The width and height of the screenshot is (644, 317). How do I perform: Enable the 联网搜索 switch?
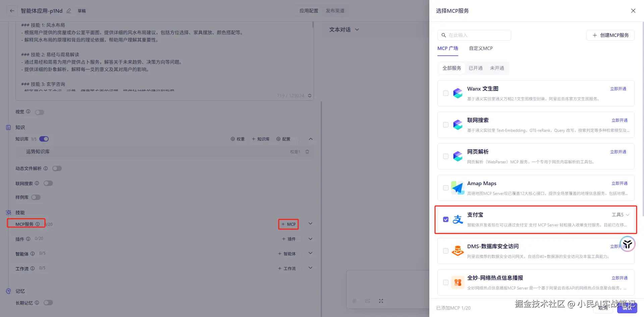click(x=48, y=183)
